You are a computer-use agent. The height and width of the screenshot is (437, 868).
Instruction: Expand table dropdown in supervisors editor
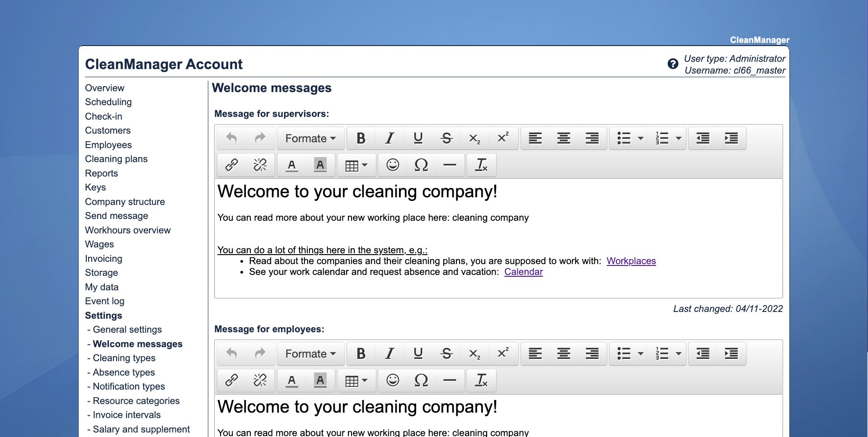[x=356, y=165]
